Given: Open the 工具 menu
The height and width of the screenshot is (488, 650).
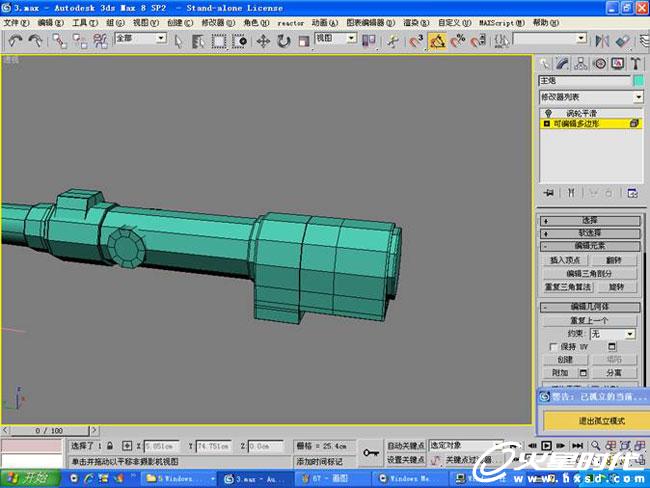Looking at the screenshot, I should coord(85,22).
